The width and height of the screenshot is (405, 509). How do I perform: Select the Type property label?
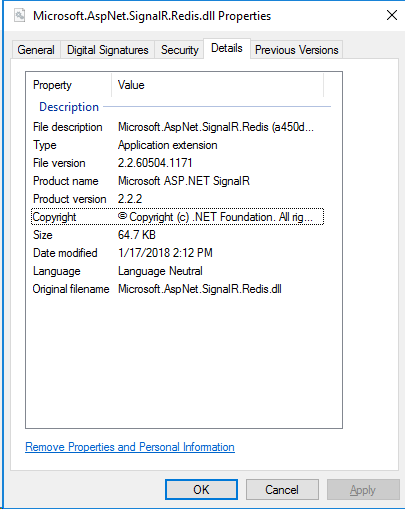click(45, 145)
